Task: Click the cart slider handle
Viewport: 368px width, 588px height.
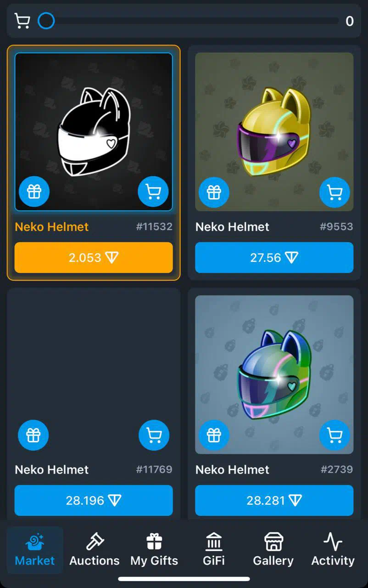Action: (46, 21)
